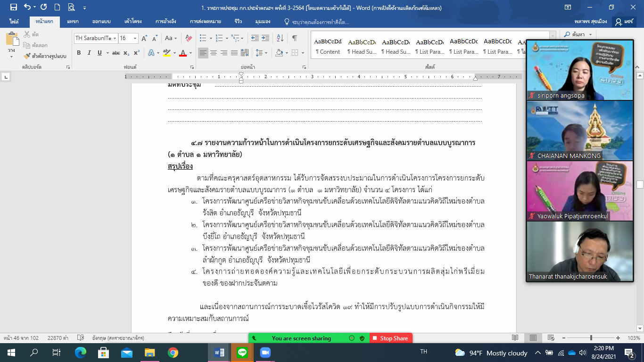
Task: Increase font size with grow font icon
Action: coord(145,38)
